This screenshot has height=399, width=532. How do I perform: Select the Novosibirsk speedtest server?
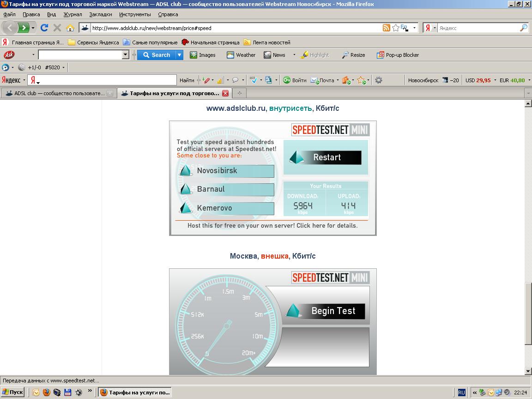pyautogui.click(x=227, y=171)
